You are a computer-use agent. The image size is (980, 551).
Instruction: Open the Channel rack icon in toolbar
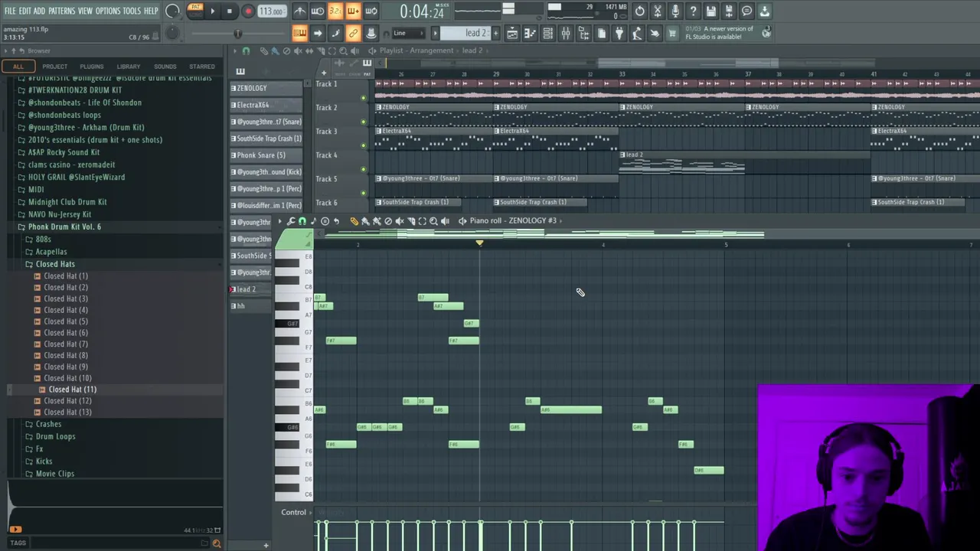[x=547, y=33]
